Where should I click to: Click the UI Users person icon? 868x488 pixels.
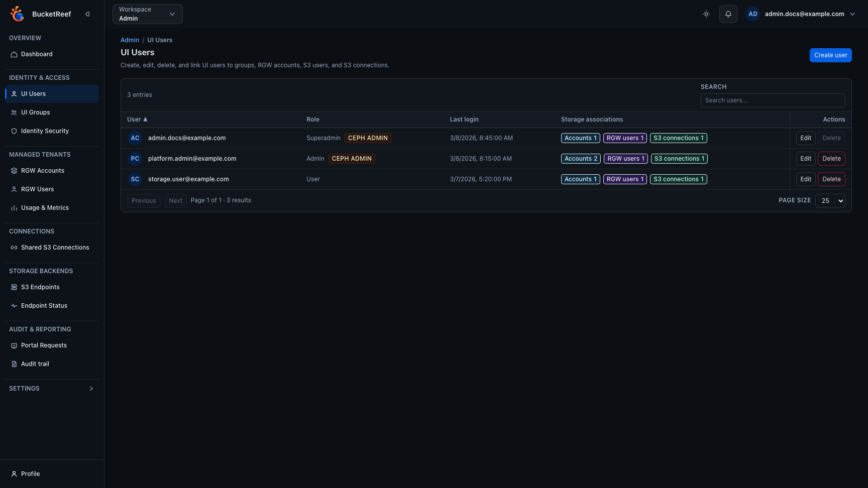(14, 94)
